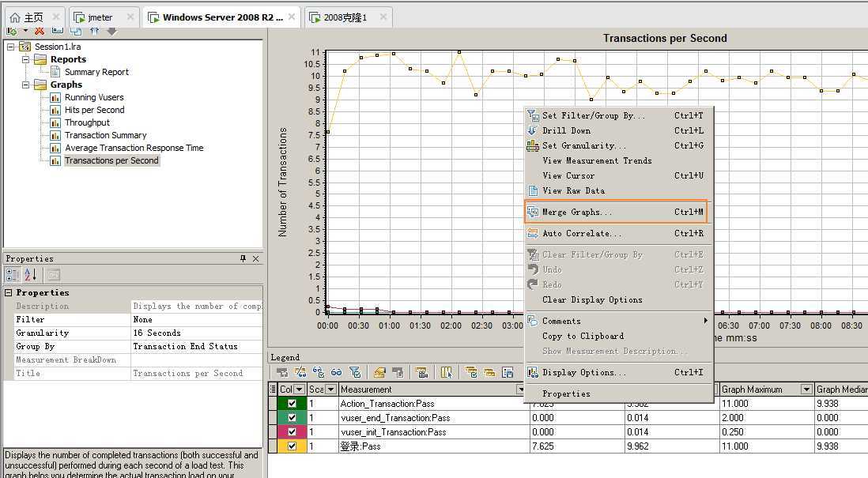Screen dimensions: 868x478
Task: Open the Running Vusers graph
Action: (x=94, y=97)
